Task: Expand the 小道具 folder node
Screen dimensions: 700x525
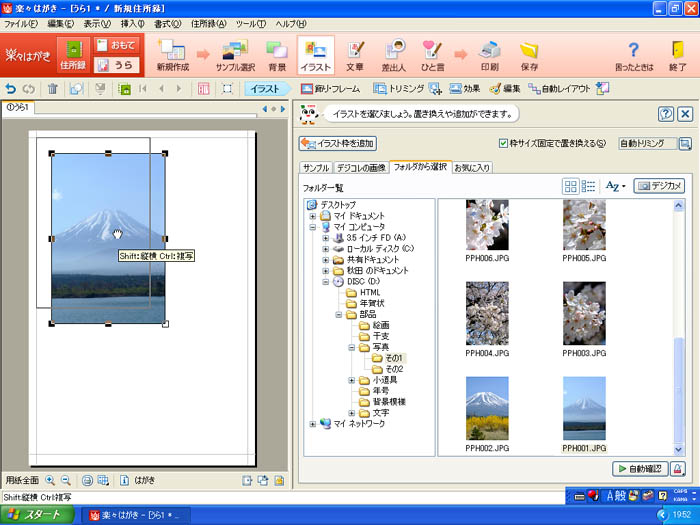Action: [352, 380]
